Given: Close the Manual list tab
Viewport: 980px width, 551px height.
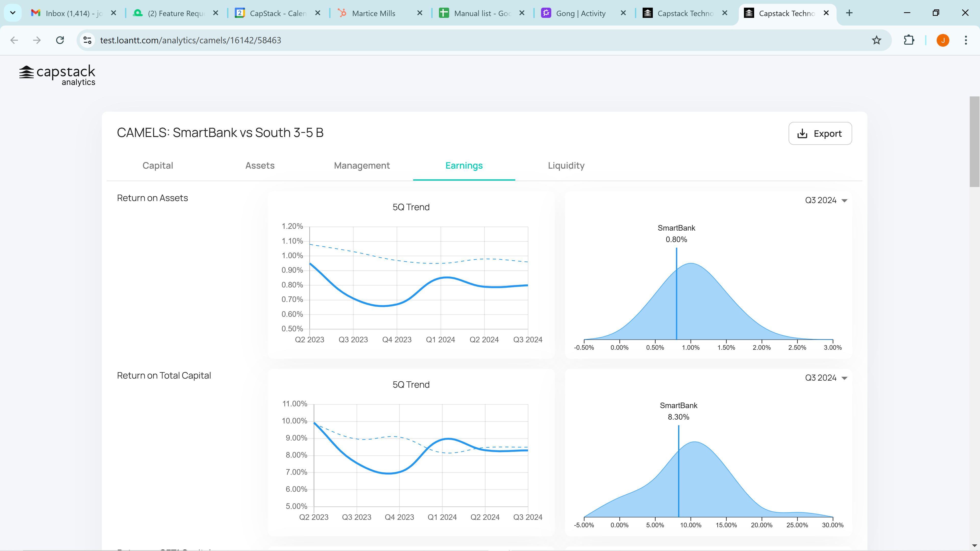Looking at the screenshot, I should [522, 13].
